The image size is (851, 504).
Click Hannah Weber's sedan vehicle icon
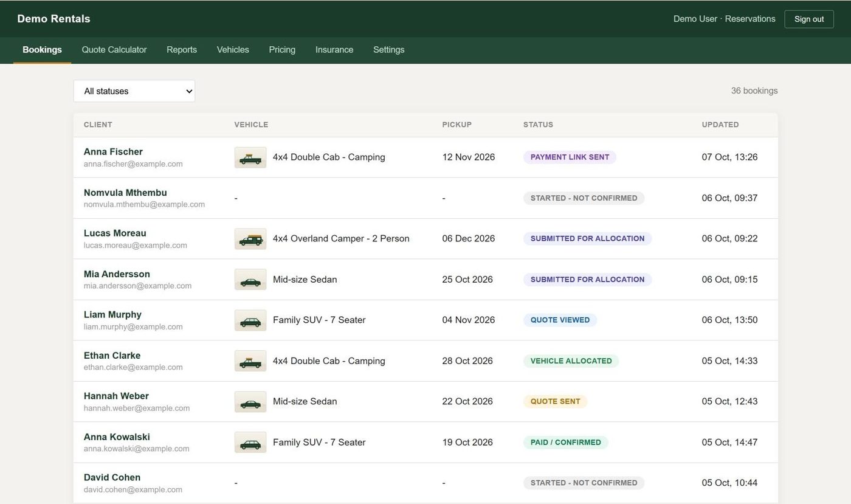(x=250, y=402)
